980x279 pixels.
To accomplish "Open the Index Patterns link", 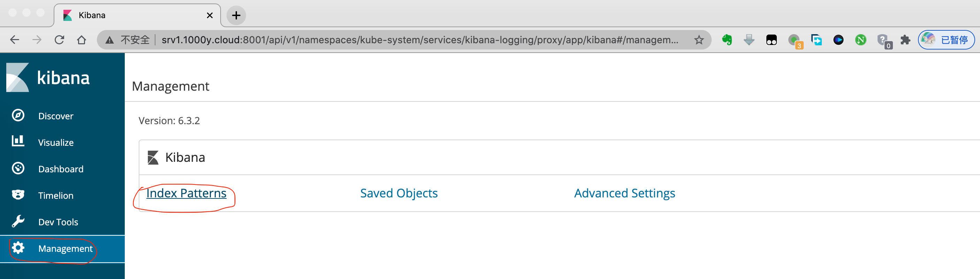I will pyautogui.click(x=186, y=193).
